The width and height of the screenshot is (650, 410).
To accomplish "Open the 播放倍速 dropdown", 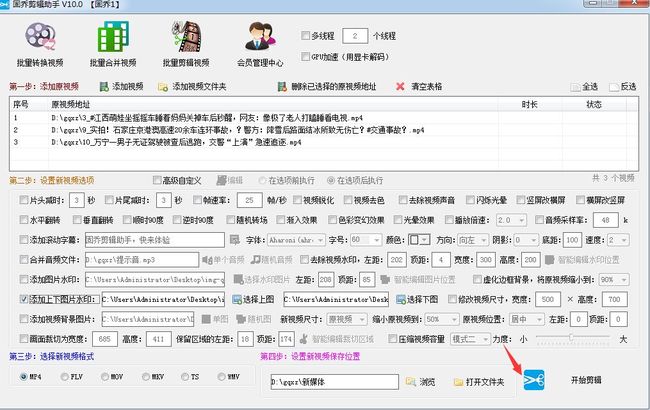I will click(511, 220).
